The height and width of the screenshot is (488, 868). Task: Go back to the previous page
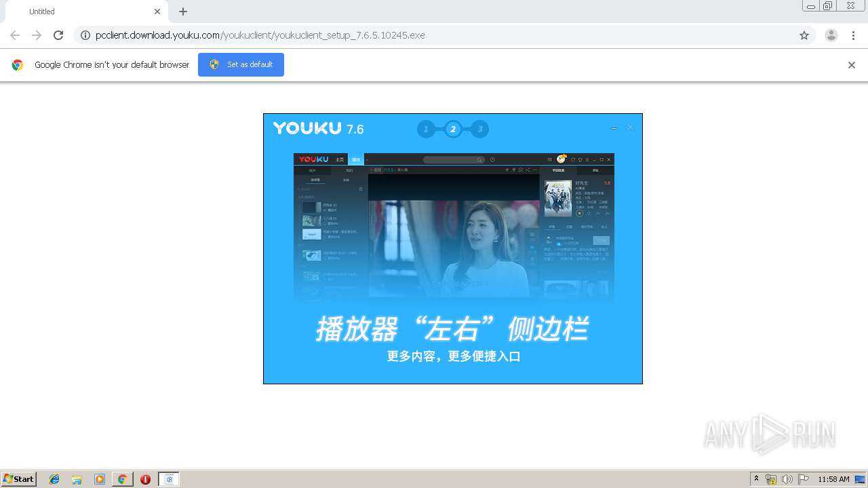pos(15,35)
